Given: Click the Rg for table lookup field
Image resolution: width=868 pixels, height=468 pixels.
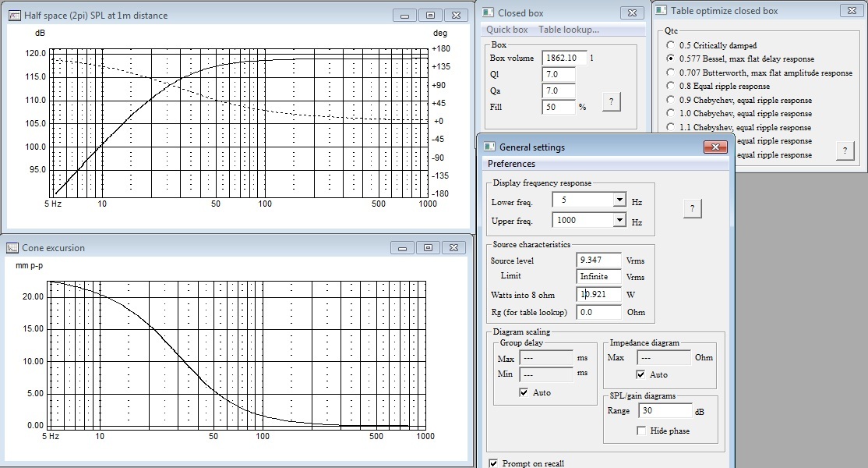Looking at the screenshot, I should (598, 312).
